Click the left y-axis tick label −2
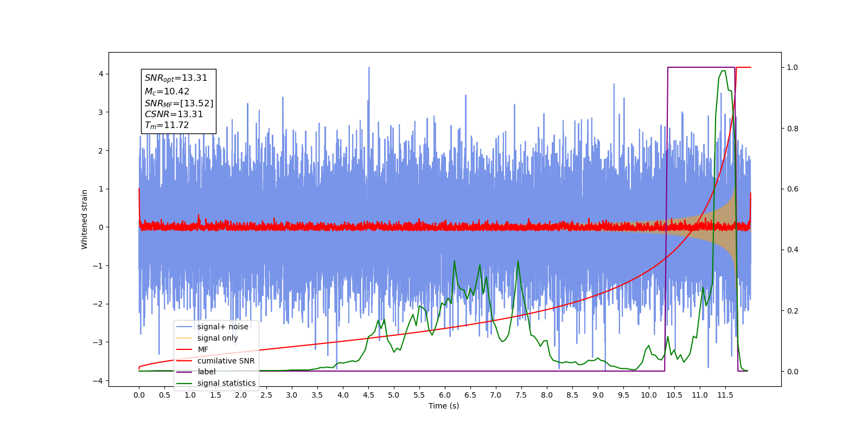 click(98, 304)
